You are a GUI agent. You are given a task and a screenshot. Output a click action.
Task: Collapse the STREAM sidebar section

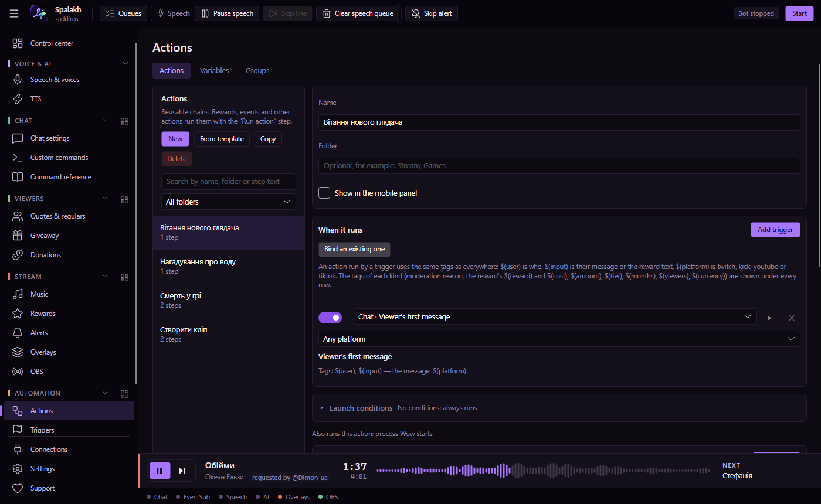click(x=106, y=277)
